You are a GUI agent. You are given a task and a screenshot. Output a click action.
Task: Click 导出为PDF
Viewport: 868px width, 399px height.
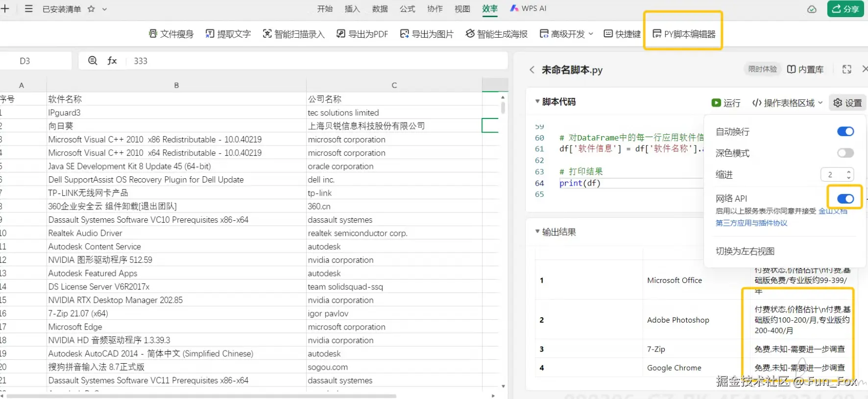(362, 34)
